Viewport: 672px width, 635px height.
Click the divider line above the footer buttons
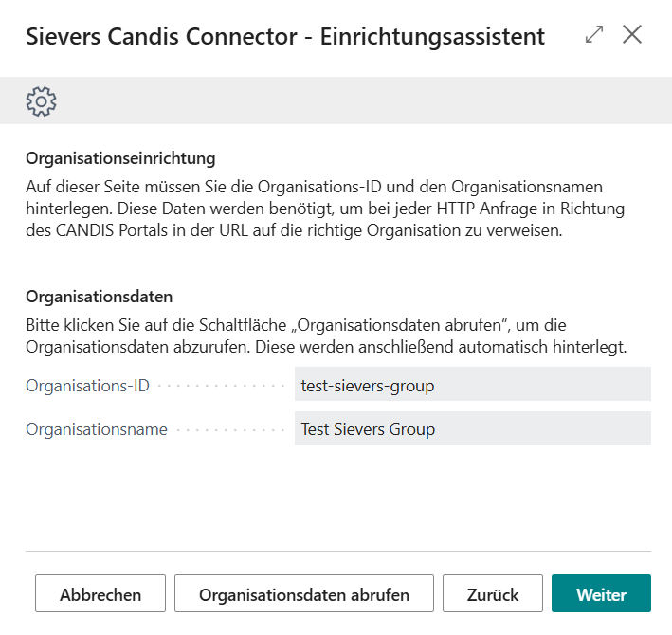(338, 551)
